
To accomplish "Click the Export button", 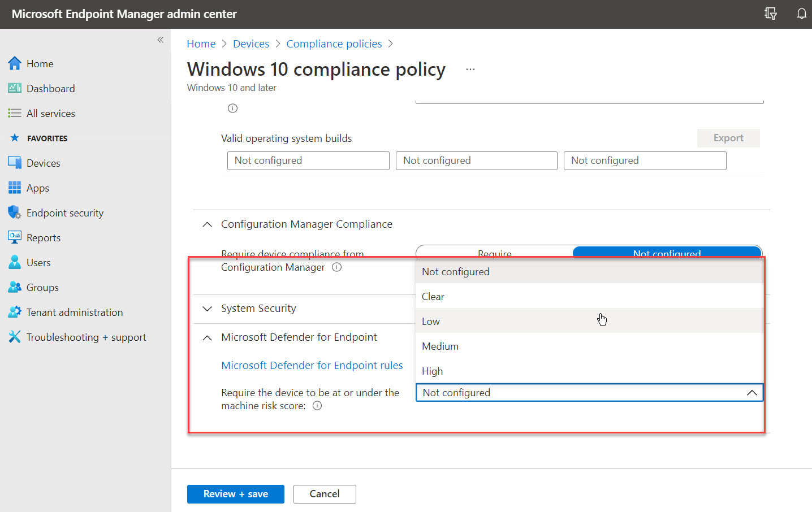I will (x=728, y=138).
